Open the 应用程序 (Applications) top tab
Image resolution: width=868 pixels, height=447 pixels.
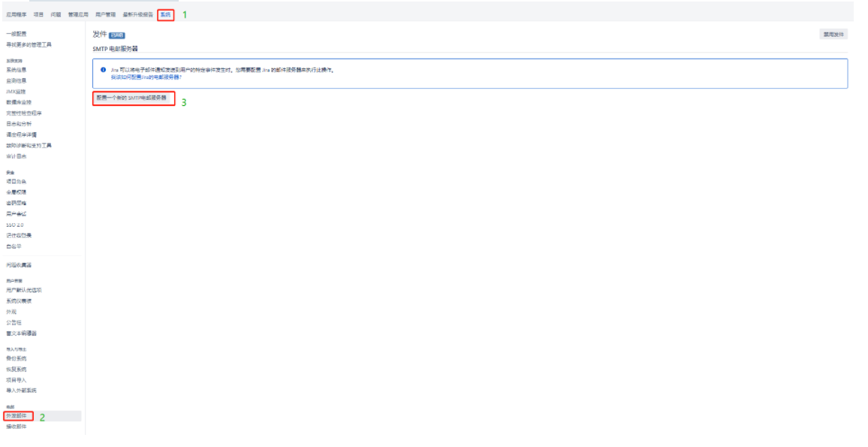(x=16, y=15)
